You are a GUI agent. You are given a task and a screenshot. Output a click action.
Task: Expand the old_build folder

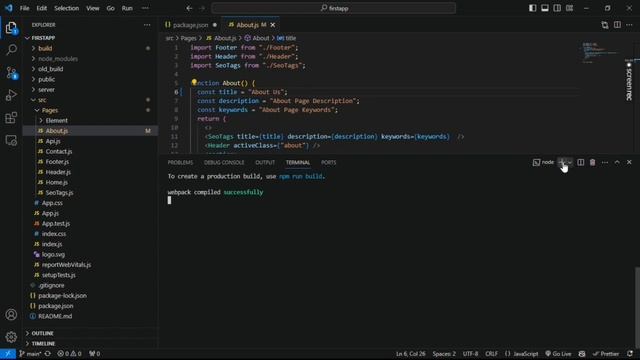90,69
